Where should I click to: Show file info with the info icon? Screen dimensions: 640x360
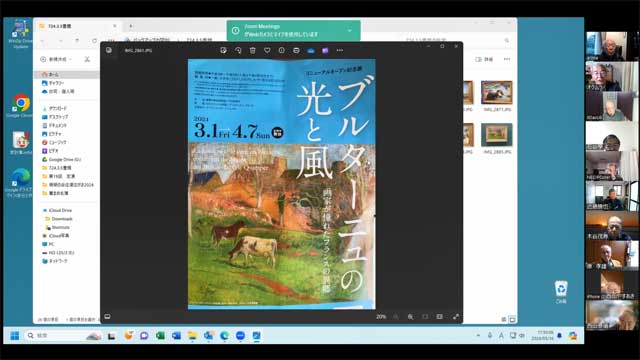coord(282,50)
